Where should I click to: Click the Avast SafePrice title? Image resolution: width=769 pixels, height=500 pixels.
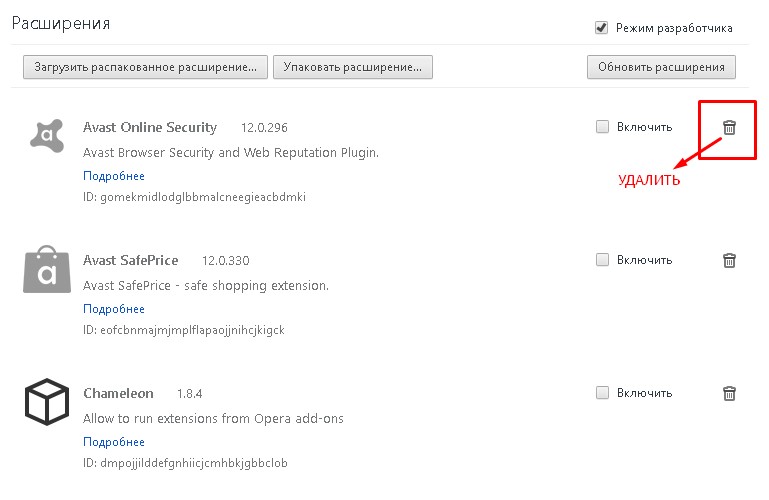click(x=130, y=260)
